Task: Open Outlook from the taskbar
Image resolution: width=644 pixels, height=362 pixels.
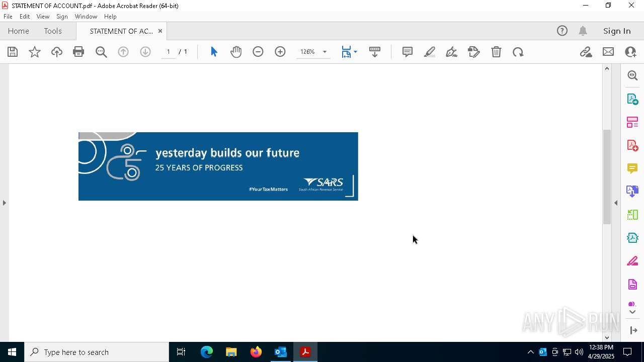Action: pos(281,352)
